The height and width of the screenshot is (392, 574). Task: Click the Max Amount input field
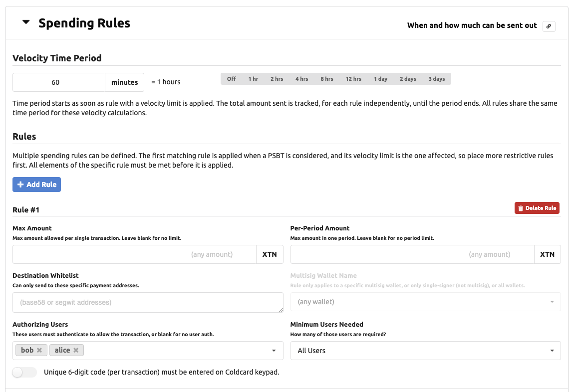[134, 254]
